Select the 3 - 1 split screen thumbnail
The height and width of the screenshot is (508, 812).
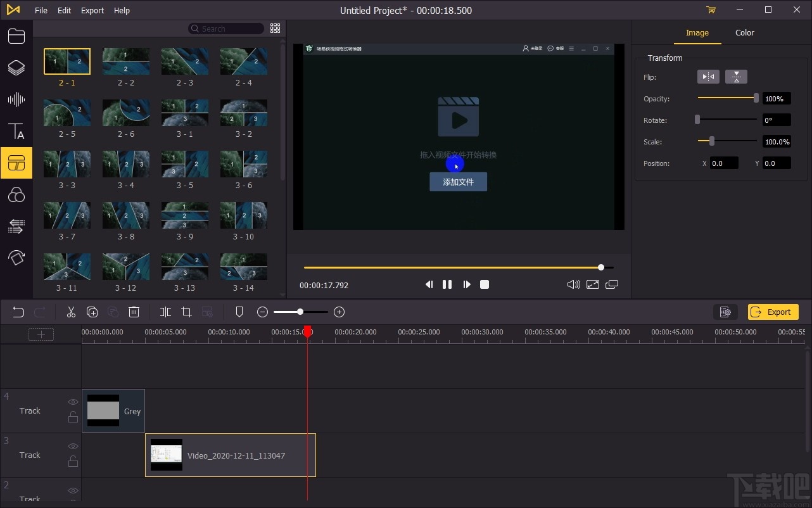pos(184,113)
